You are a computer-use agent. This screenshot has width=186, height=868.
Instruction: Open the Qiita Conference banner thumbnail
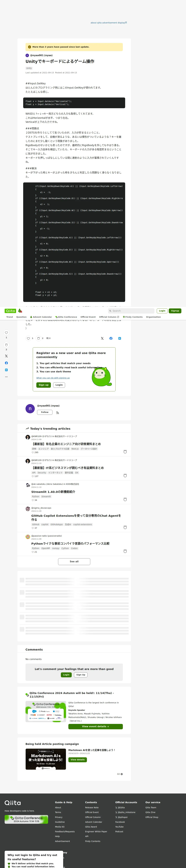(x=46, y=711)
